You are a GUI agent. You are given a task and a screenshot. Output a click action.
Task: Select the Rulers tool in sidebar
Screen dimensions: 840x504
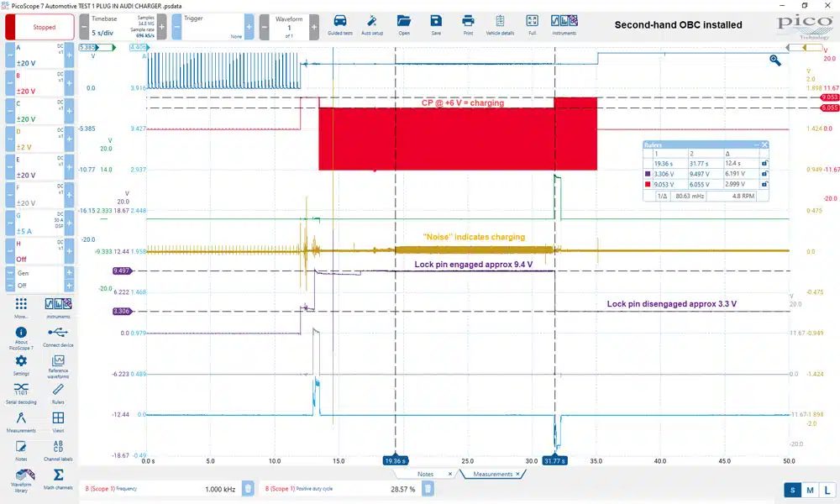58,393
